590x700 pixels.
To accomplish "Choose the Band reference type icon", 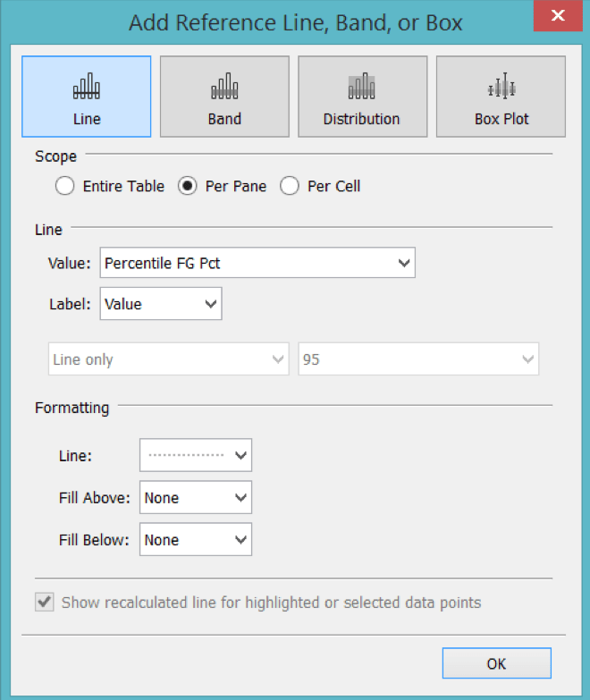I will (x=224, y=88).
